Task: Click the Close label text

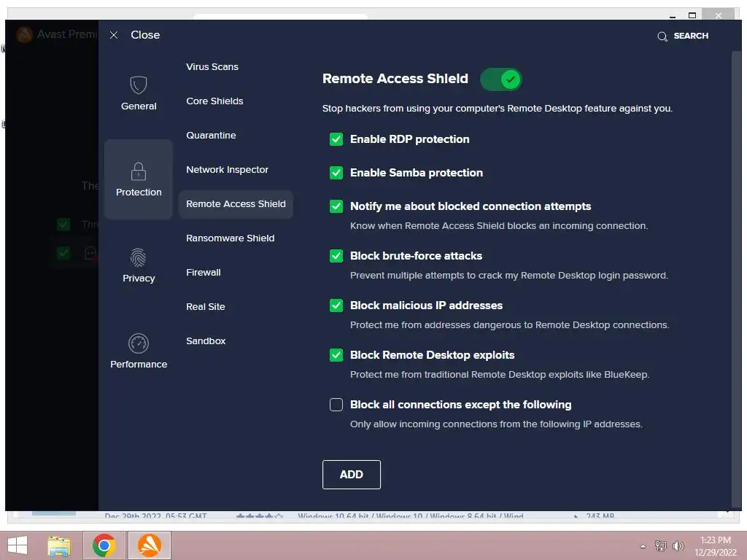Action: [145, 35]
